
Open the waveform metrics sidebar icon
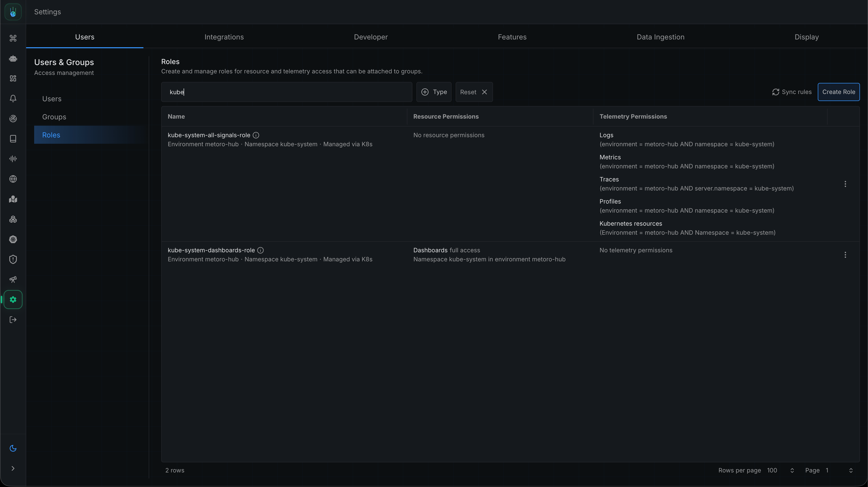pos(13,159)
